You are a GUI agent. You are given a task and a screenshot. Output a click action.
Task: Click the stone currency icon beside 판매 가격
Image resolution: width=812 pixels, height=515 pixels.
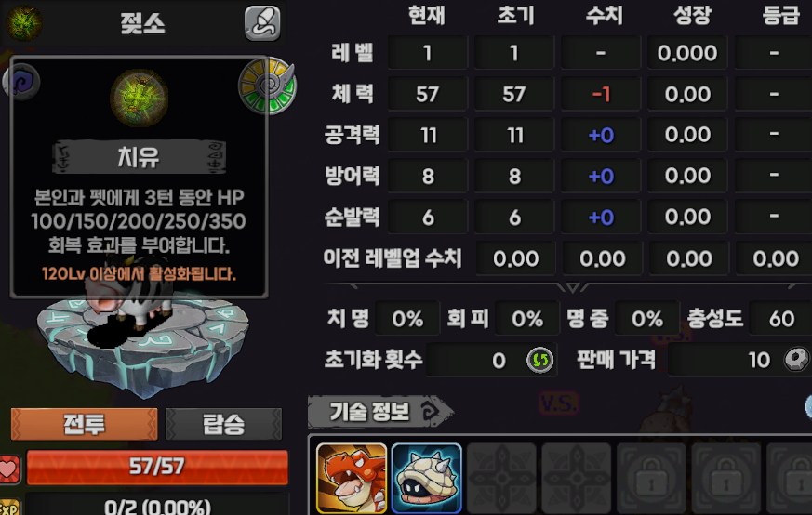pos(796,359)
